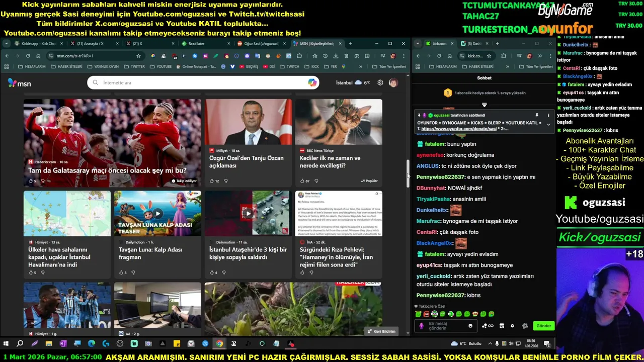Click the MSN logo
This screenshot has height=362, width=644.
(20, 83)
